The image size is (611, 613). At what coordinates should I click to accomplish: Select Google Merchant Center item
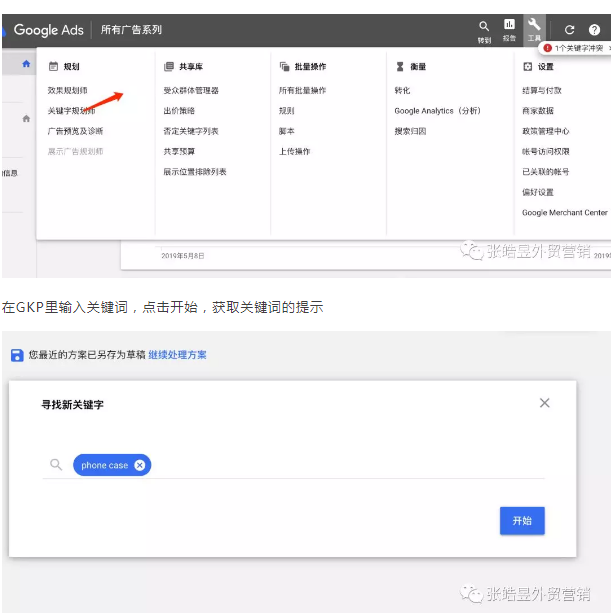564,213
